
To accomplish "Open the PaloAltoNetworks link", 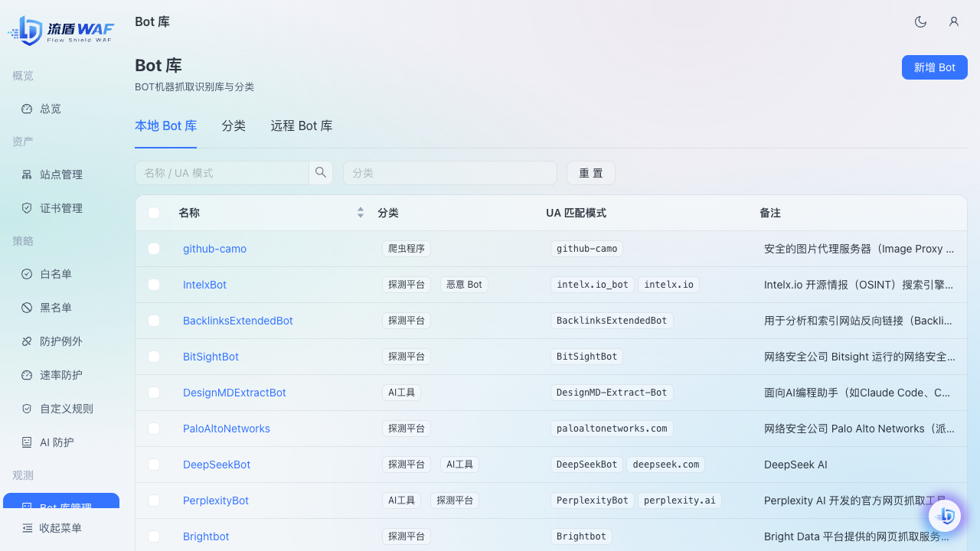I will click(x=227, y=429).
